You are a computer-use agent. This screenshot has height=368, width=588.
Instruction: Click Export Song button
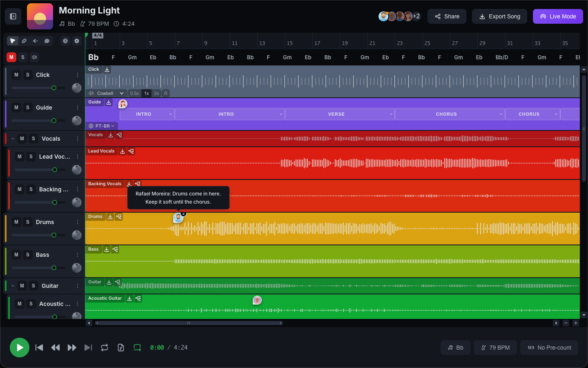[x=500, y=16]
